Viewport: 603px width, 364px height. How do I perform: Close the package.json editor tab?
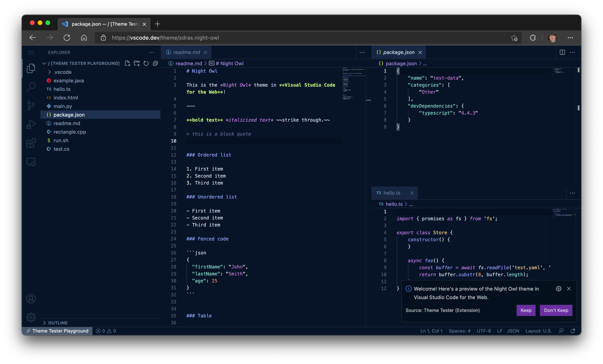420,52
